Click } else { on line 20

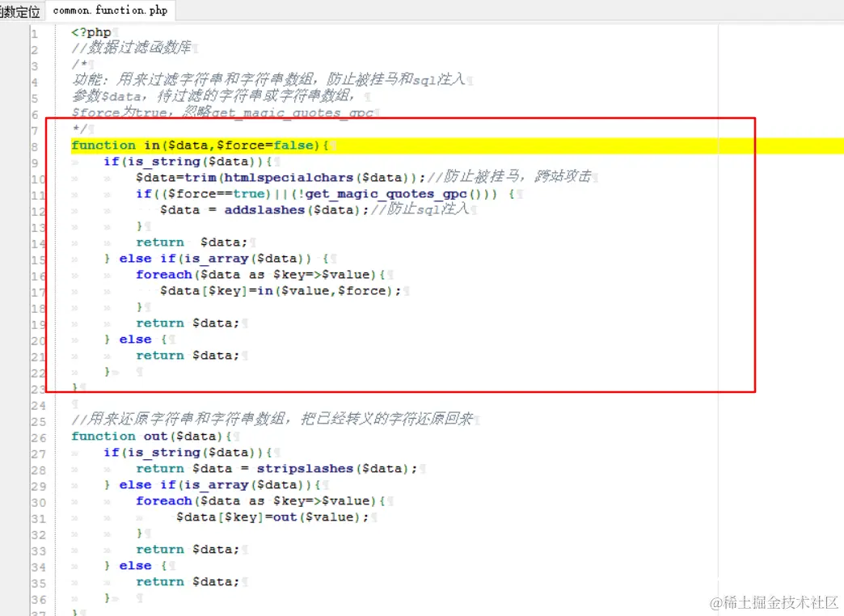(136, 340)
